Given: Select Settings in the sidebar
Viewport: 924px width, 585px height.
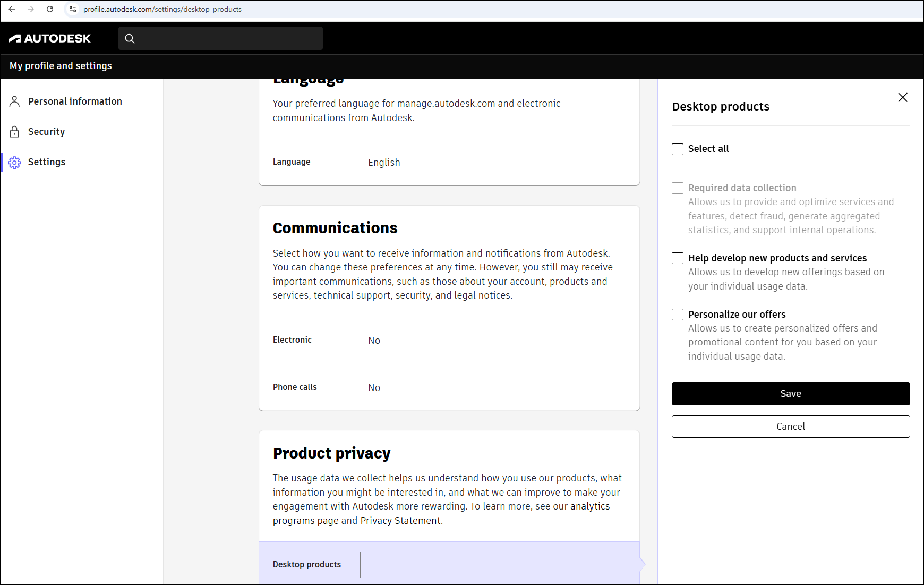Looking at the screenshot, I should [x=47, y=162].
